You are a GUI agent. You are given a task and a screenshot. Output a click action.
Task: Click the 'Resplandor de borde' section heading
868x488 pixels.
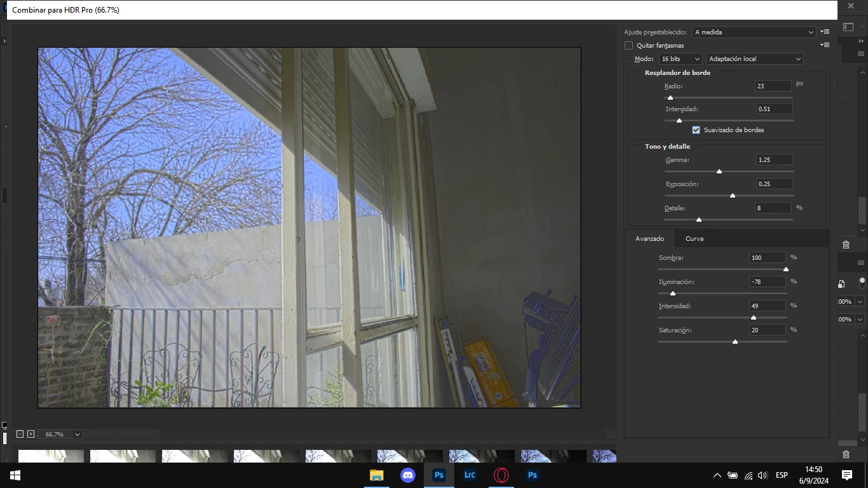tap(677, 72)
